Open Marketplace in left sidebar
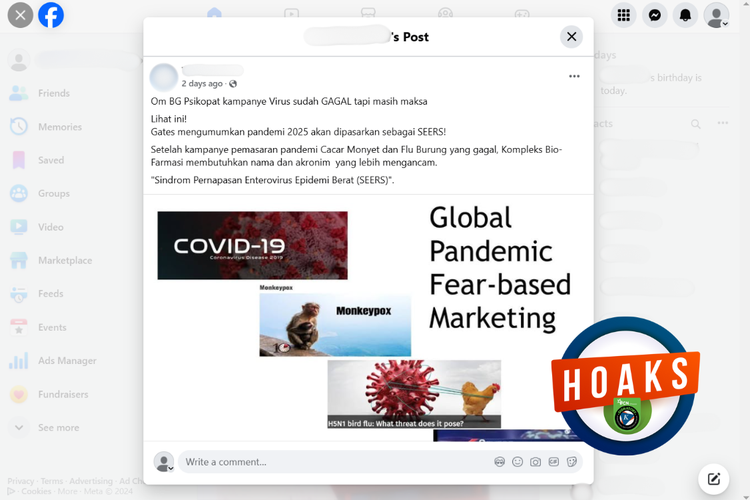Image resolution: width=750 pixels, height=500 pixels. tap(64, 260)
